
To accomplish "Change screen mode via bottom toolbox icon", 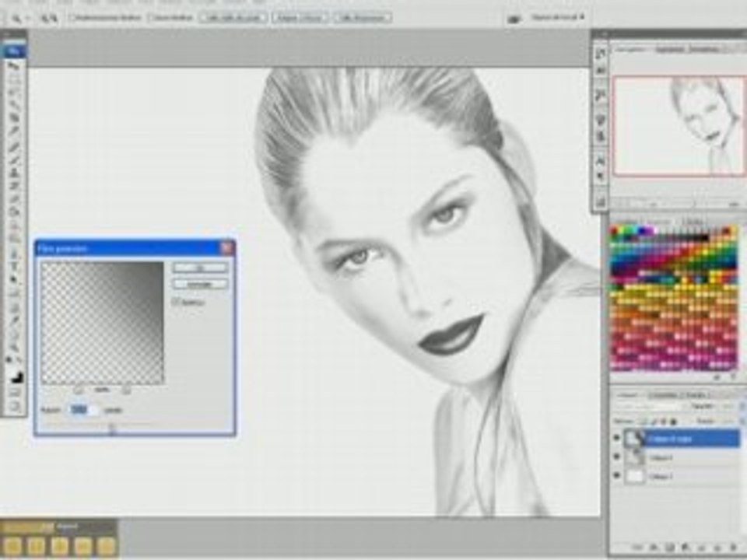I will coord(14,407).
